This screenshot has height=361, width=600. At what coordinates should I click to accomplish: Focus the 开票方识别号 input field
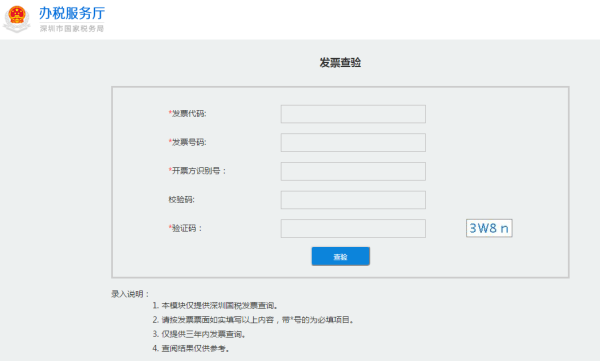point(353,171)
